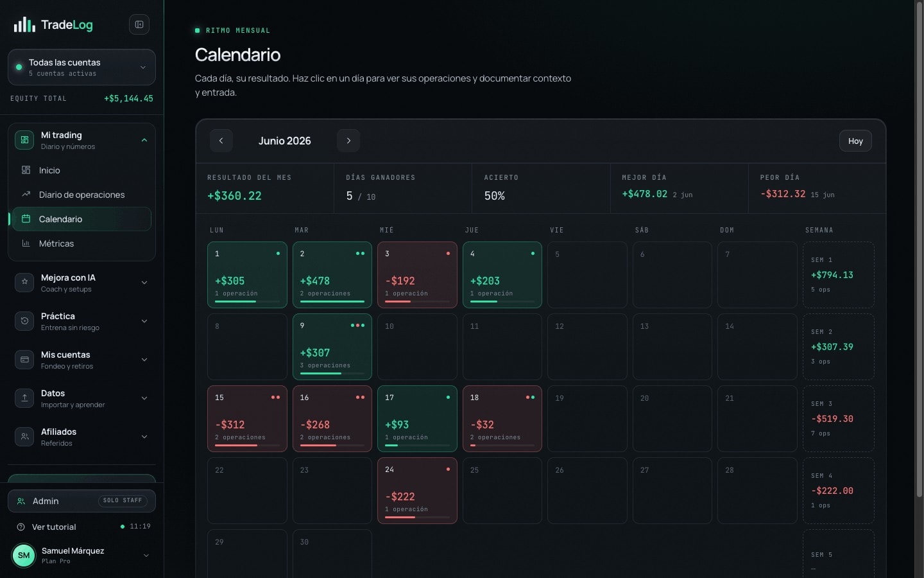Screen dimensions: 924x578
Task: Open Diario de operaciones in the sidebar
Action: pyautogui.click(x=81, y=195)
